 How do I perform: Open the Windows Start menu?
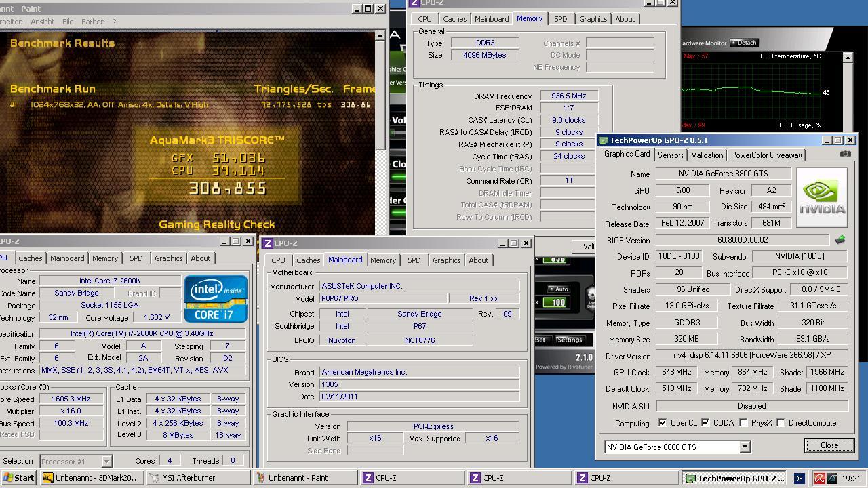pyautogui.click(x=18, y=478)
